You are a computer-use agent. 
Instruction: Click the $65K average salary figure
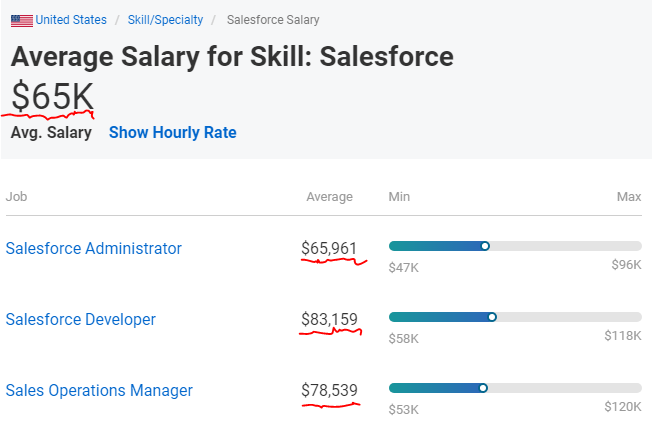click(53, 96)
